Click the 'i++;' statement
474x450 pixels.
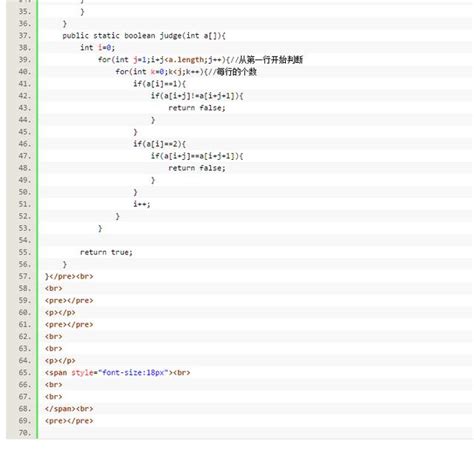(x=142, y=204)
